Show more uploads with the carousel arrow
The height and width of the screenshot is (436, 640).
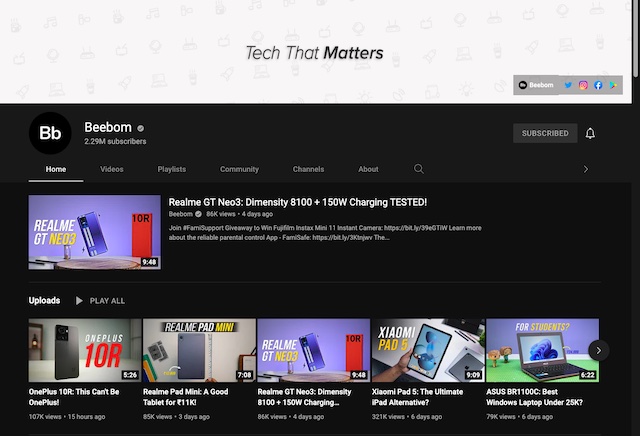coord(598,350)
